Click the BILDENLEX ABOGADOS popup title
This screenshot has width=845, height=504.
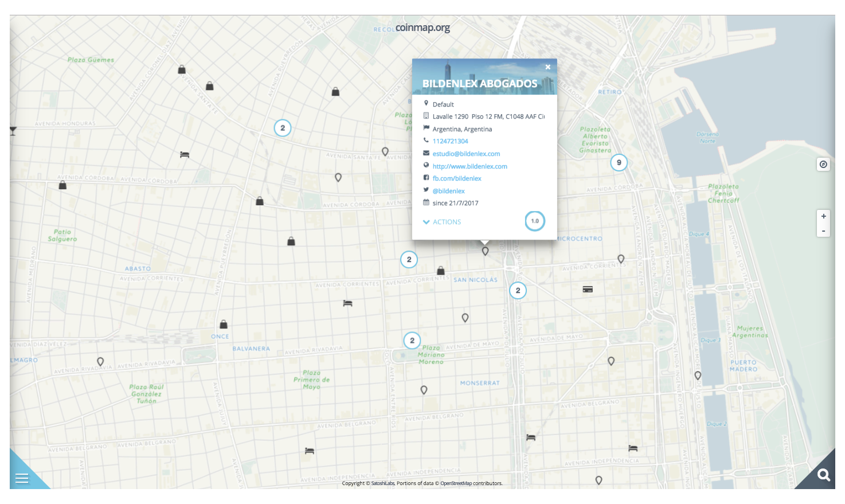480,84
